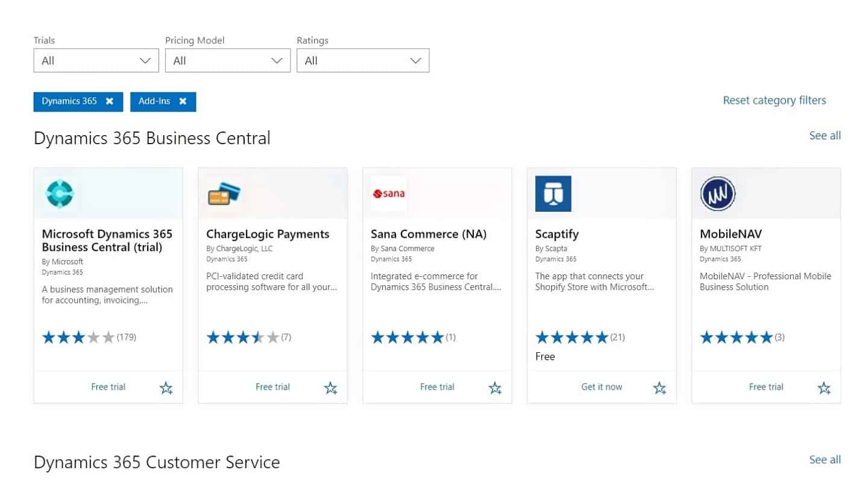Start Free trial for Sana Commerce
Screen dimensions: 868x488
click(x=438, y=387)
